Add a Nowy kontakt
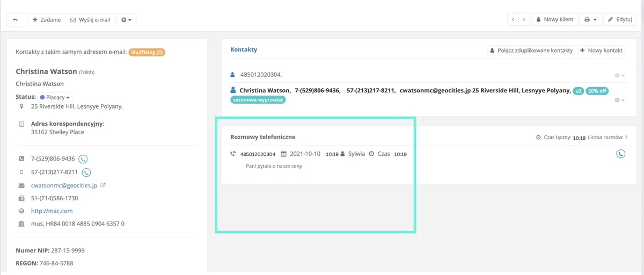This screenshot has height=275, width=644. [601, 50]
